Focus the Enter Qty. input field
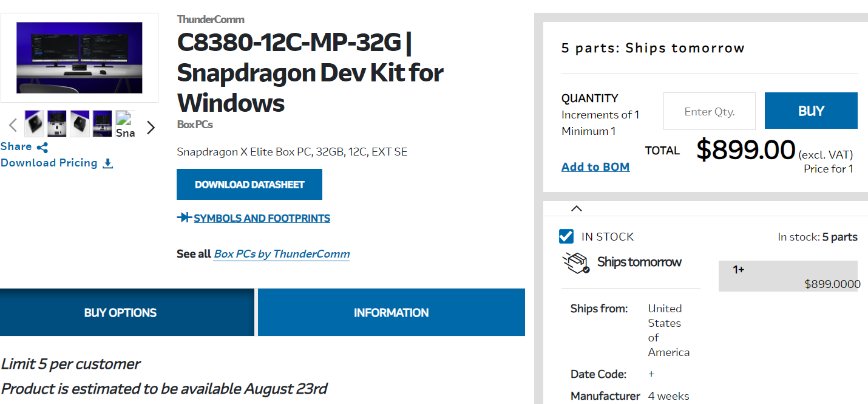The width and height of the screenshot is (868, 404). pyautogui.click(x=710, y=111)
